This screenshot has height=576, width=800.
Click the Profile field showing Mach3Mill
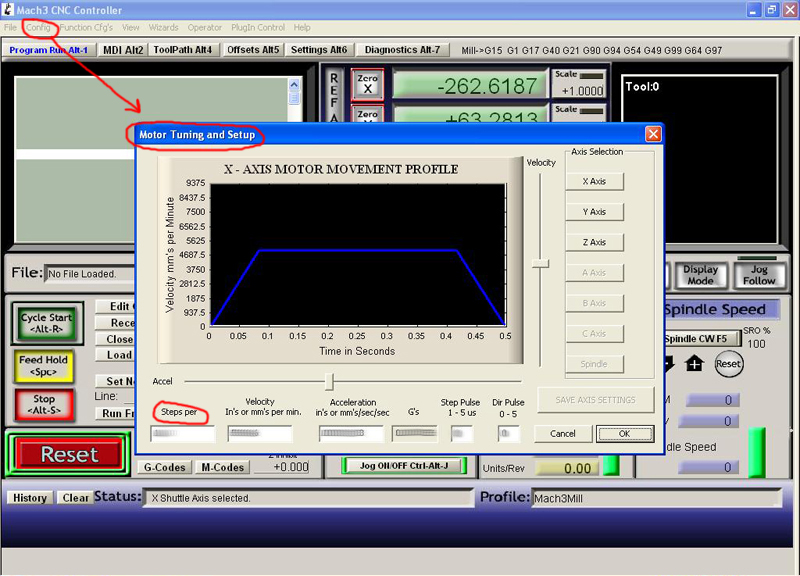point(657,498)
